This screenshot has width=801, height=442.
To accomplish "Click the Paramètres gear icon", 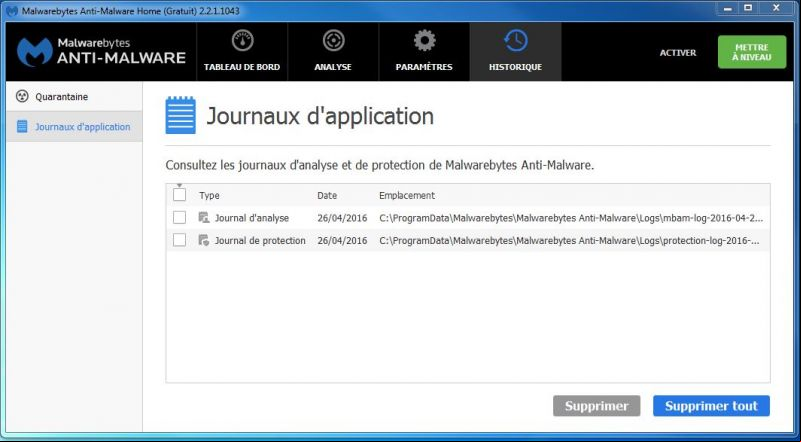I will pos(425,40).
